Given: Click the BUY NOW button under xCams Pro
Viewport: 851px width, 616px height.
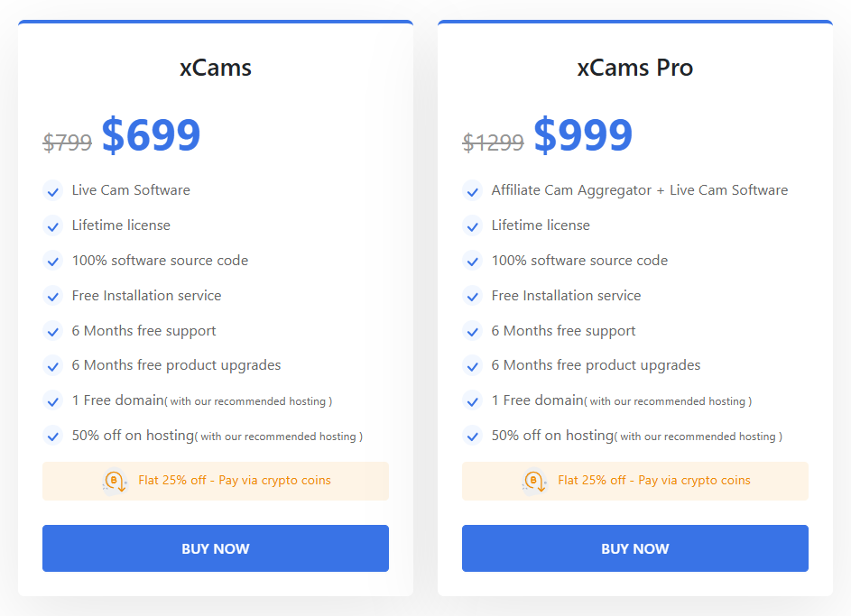Looking at the screenshot, I should click(634, 548).
